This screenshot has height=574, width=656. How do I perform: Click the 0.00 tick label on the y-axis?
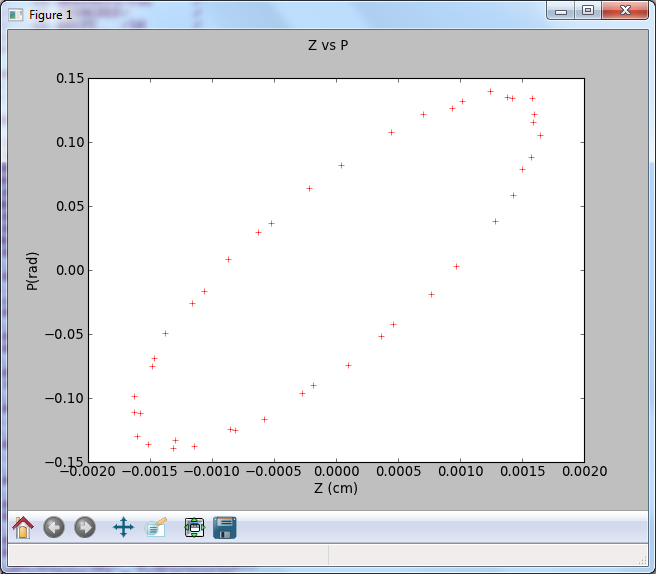tap(68, 270)
